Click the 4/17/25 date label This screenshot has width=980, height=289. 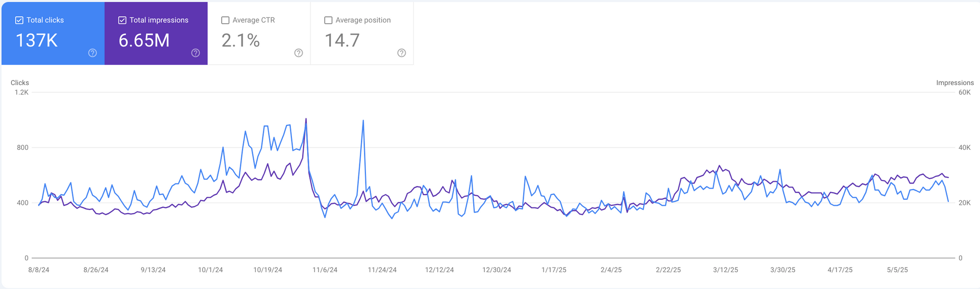[840, 270]
